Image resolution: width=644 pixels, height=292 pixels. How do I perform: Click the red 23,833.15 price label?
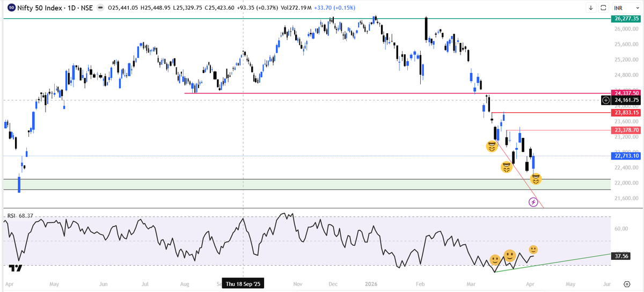tap(626, 113)
